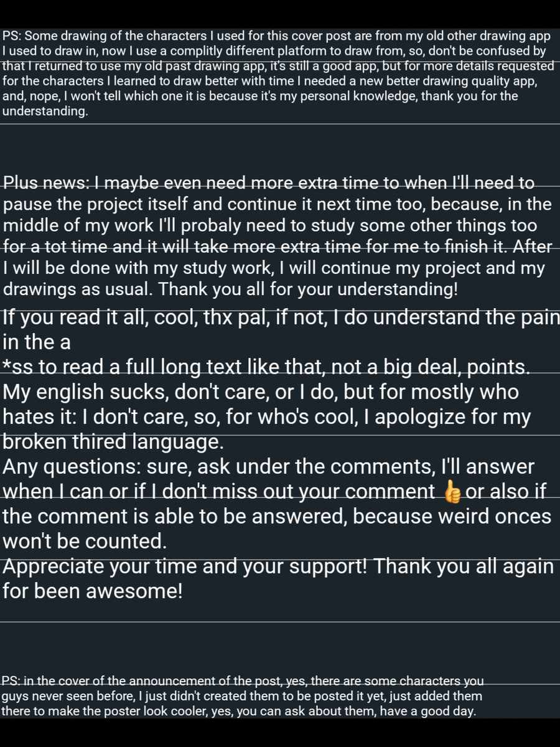Click the 'Plus news:' text

click(48, 183)
